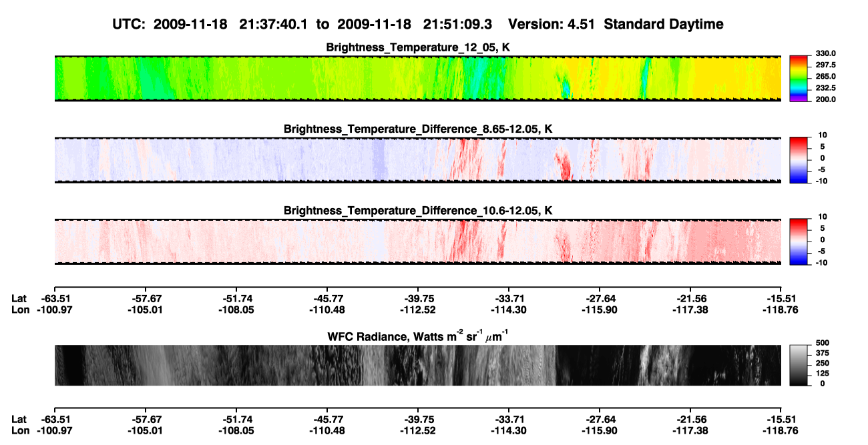The image size is (868, 445).
Task: Click the 265.0 colorbar label
Action: tap(827, 77)
